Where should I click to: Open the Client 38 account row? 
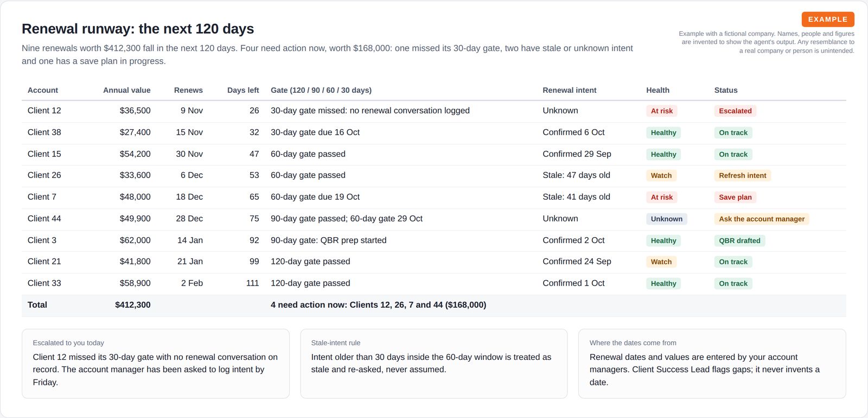[x=434, y=132]
